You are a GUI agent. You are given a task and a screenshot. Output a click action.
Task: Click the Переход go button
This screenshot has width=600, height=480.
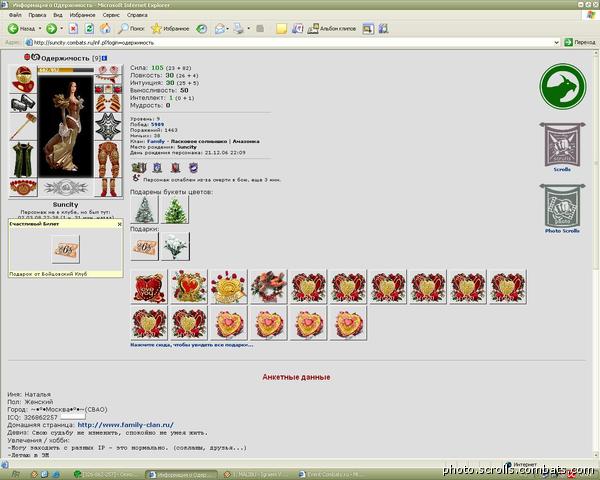point(580,42)
